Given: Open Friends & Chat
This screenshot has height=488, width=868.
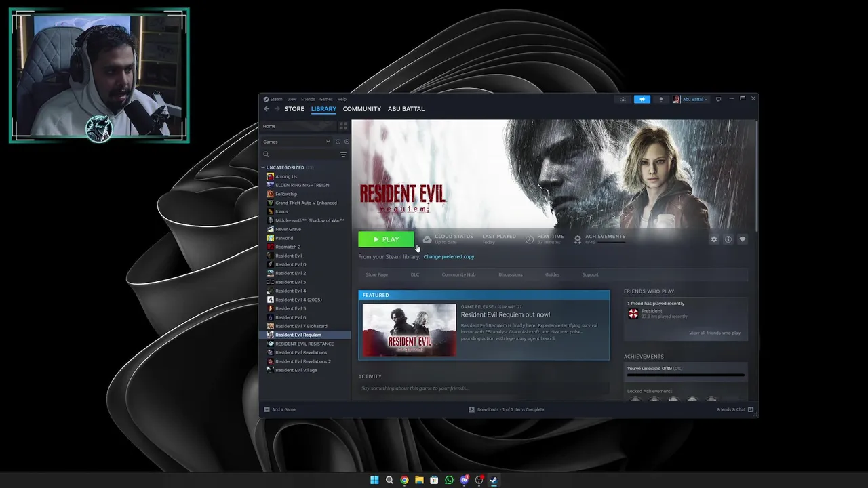Looking at the screenshot, I should (x=734, y=409).
